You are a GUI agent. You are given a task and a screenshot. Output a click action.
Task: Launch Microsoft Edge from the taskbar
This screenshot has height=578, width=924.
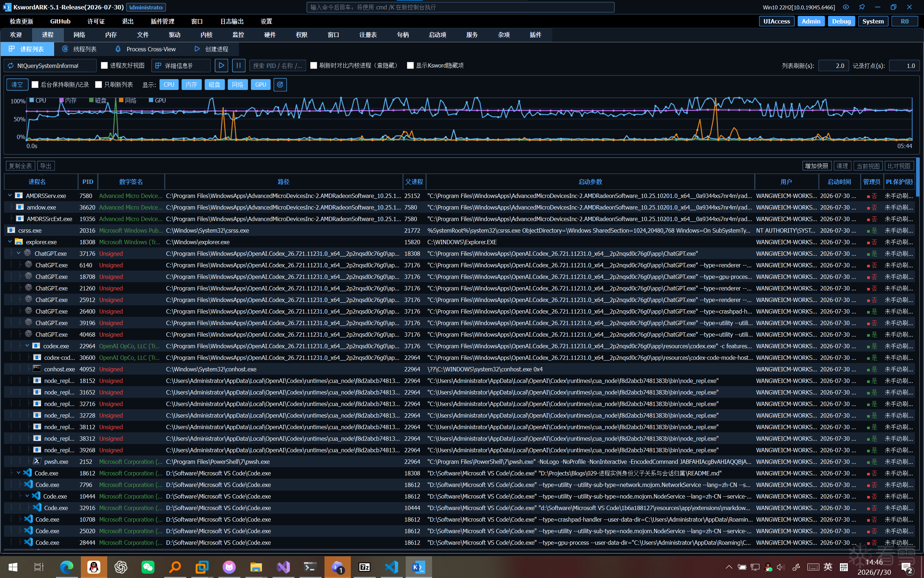tap(66, 567)
